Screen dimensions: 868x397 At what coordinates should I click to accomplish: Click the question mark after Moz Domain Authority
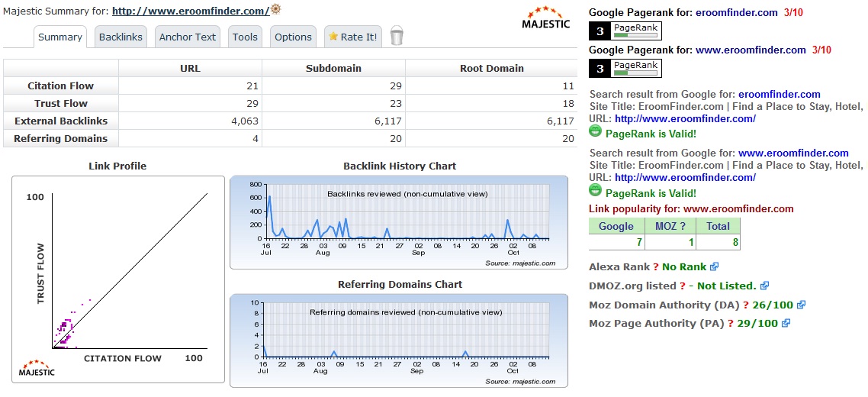point(746,305)
